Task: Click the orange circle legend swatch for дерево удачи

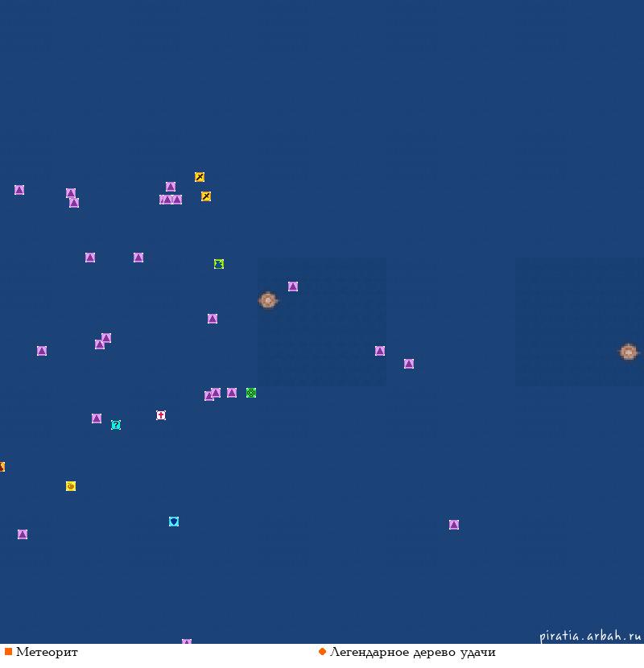Action: click(322, 652)
